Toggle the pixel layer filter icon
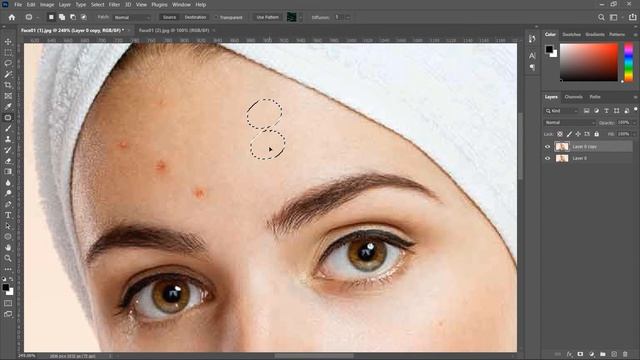The height and width of the screenshot is (360, 640). (587, 111)
